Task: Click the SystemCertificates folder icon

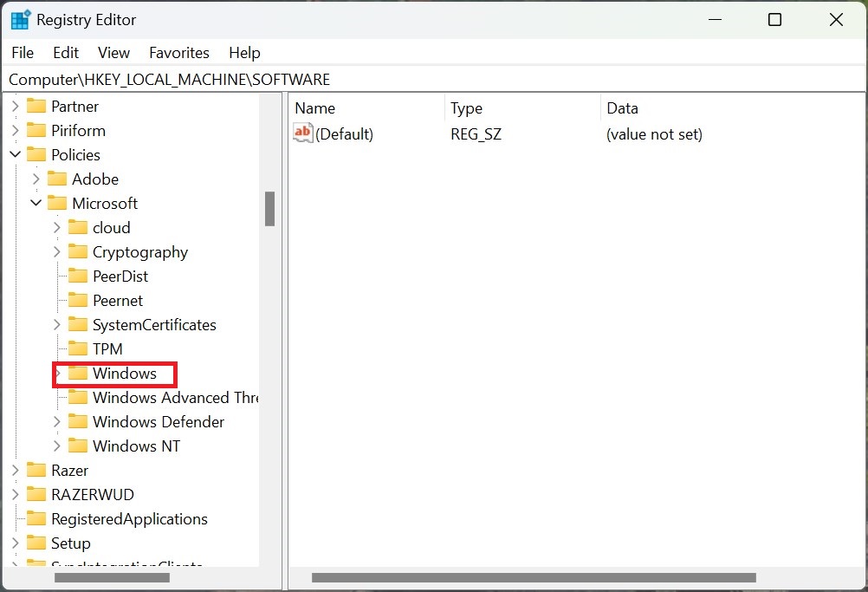Action: coord(78,324)
